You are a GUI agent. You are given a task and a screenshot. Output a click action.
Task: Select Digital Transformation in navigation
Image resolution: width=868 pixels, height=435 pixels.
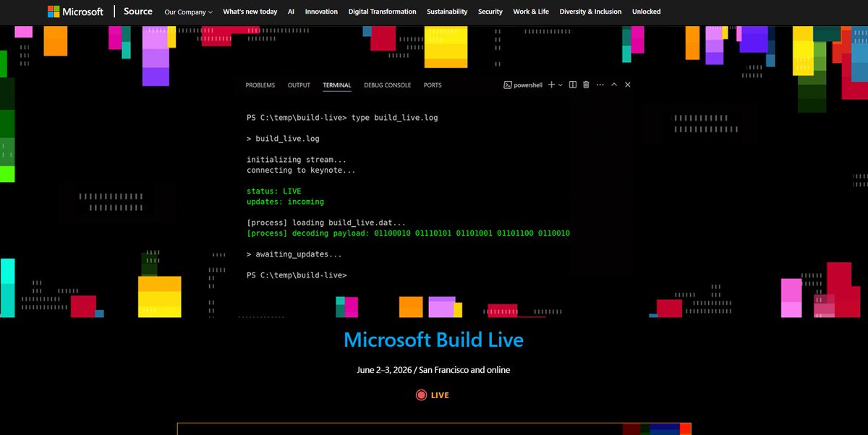(383, 12)
